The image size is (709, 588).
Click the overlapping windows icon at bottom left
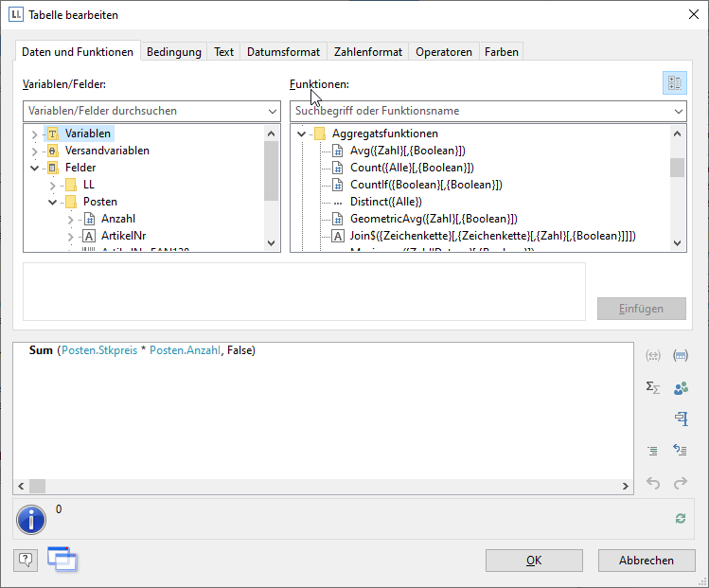coord(62,560)
